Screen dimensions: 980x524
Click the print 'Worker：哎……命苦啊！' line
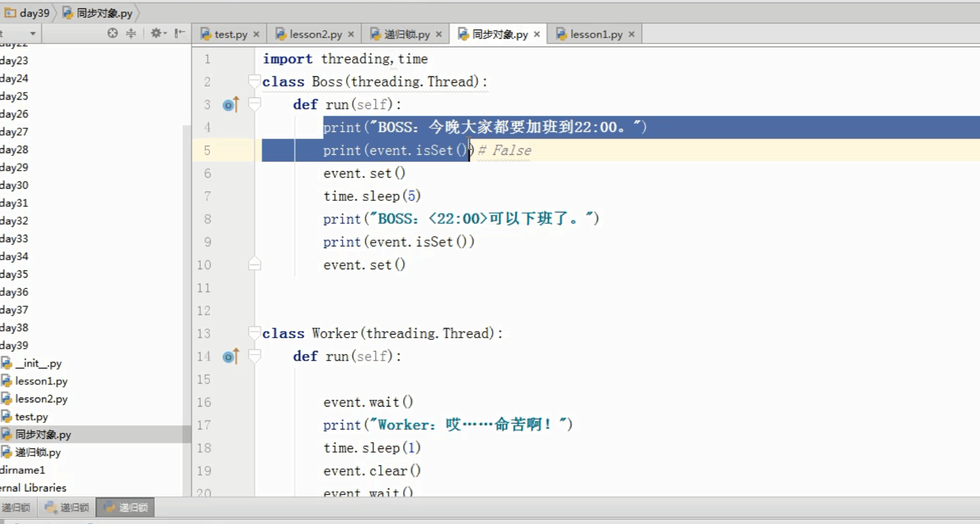[x=448, y=425]
